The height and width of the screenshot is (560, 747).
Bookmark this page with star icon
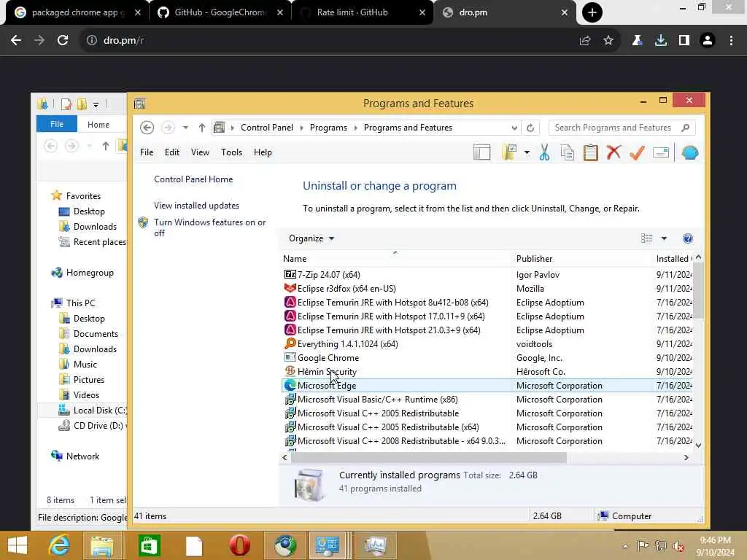[x=608, y=41]
